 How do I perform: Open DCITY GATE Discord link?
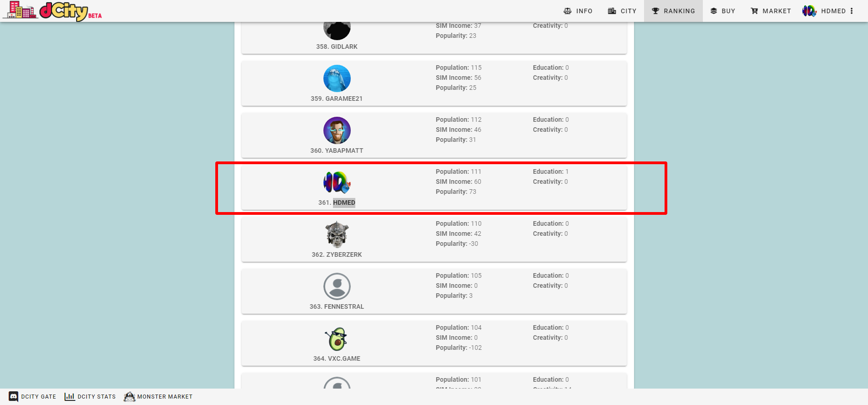coord(33,397)
